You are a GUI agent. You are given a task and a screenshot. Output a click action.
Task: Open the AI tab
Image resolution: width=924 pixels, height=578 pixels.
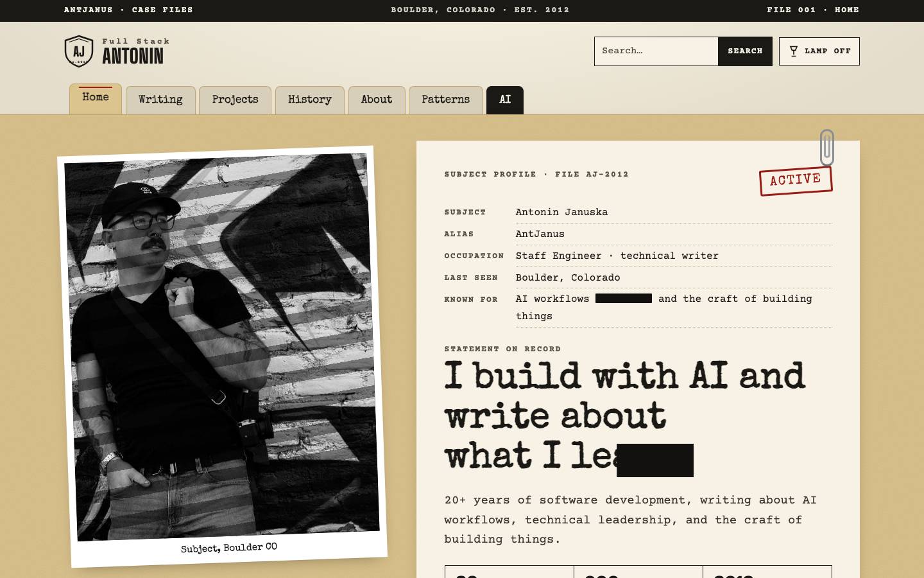point(505,100)
